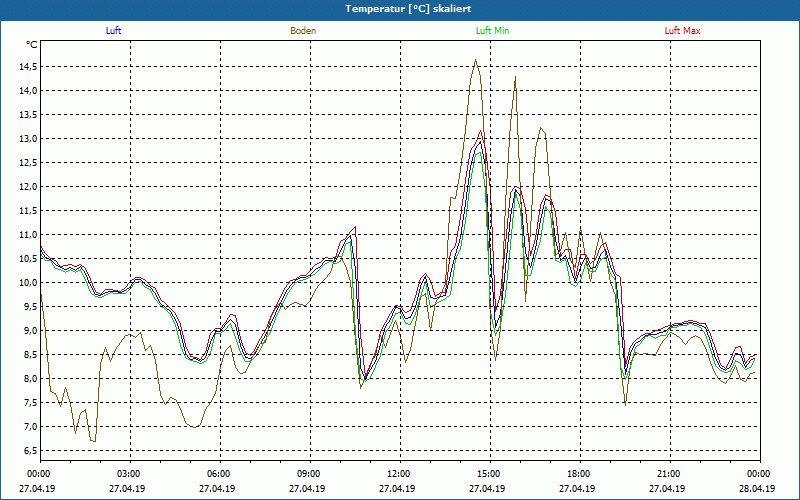Image resolution: width=800 pixels, height=500 pixels.
Task: Click the 12,0 y-axis value
Action: (x=28, y=187)
